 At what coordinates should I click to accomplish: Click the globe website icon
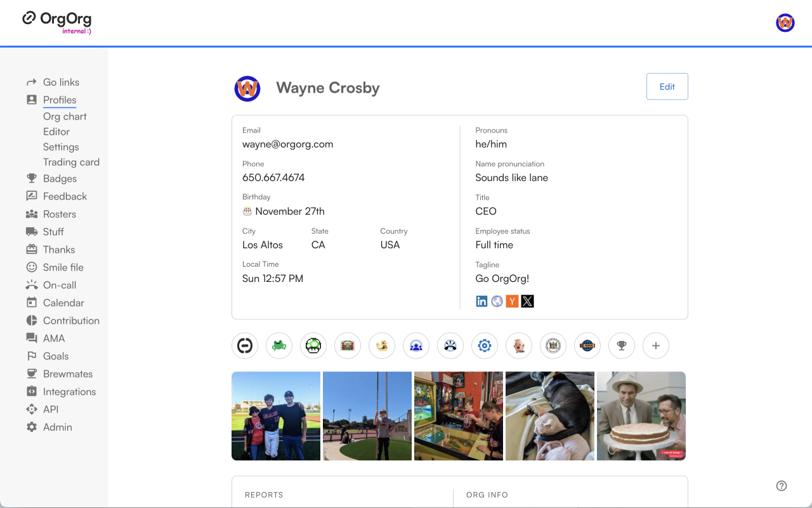click(x=497, y=301)
